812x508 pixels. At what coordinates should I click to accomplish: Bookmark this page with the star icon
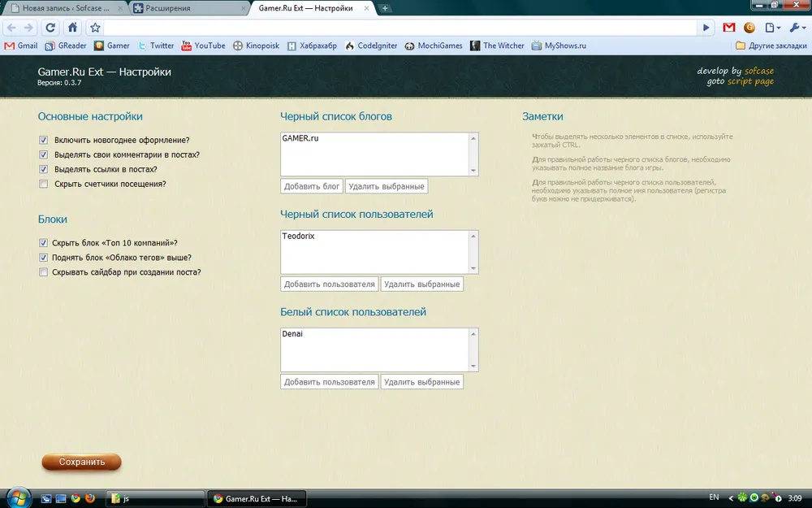coord(95,28)
